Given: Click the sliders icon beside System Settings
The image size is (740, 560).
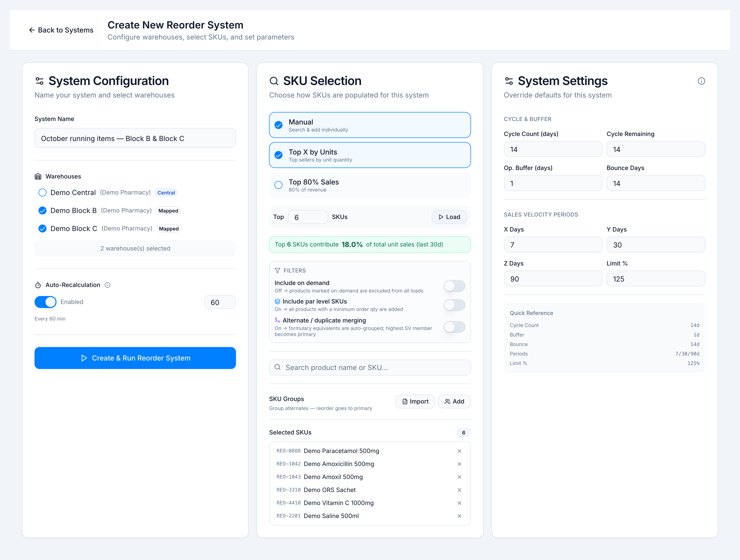Looking at the screenshot, I should point(509,81).
